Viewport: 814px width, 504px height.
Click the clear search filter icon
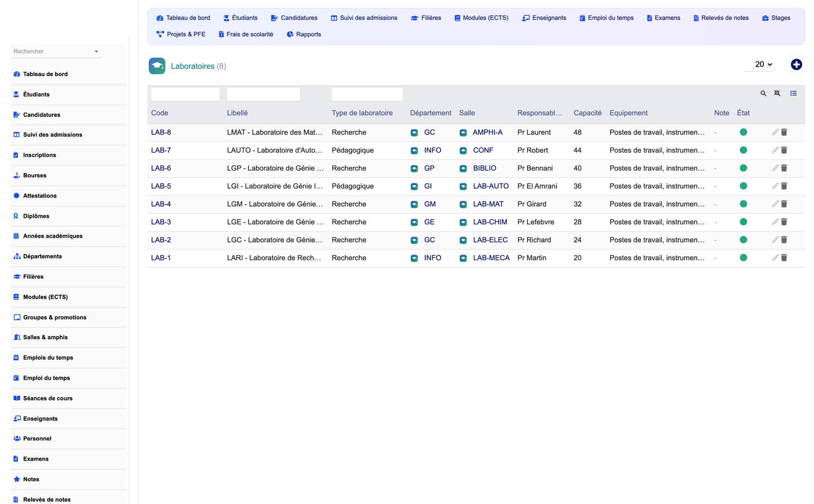pyautogui.click(x=777, y=93)
